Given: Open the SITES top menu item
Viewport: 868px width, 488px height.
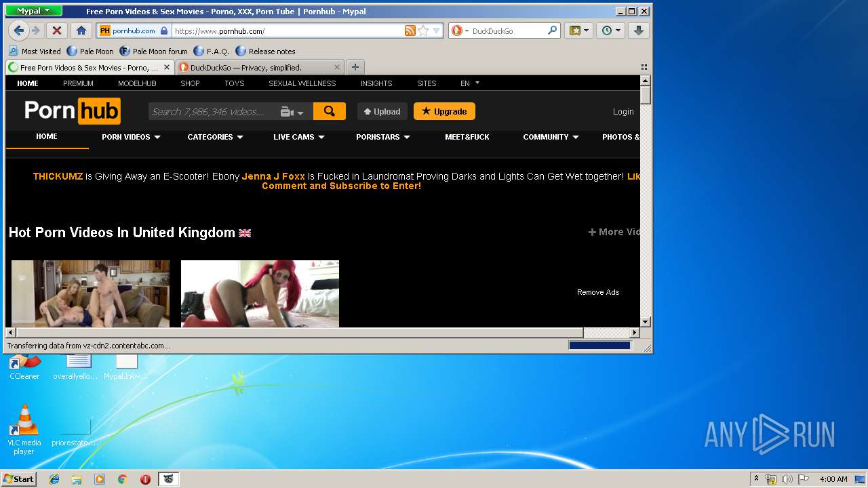Looking at the screenshot, I should coord(427,83).
